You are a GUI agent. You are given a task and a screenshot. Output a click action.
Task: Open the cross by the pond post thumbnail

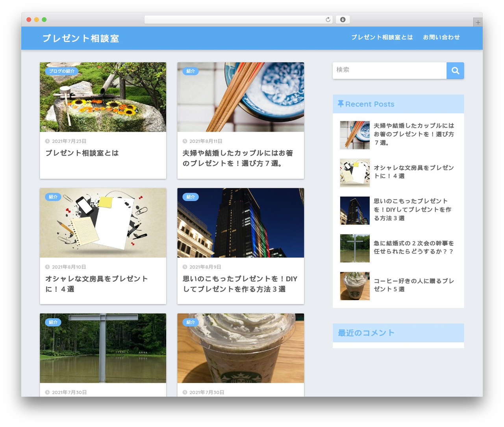[103, 348]
